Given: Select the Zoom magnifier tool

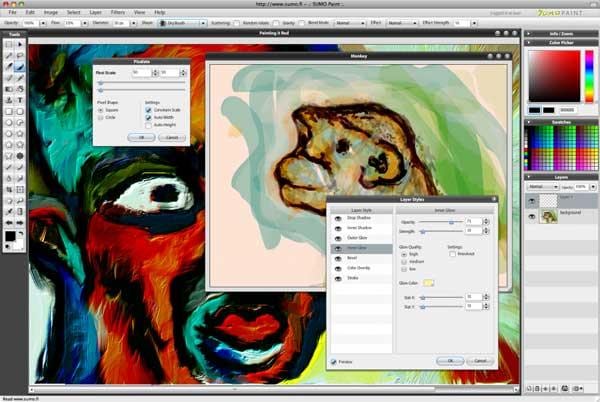Looking at the screenshot, I should [x=20, y=200].
